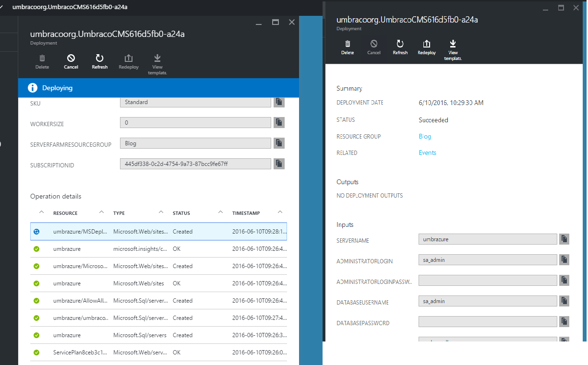Copy the ADMINISTRATORLOGIN input value
This screenshot has height=365, width=588.
pyautogui.click(x=564, y=259)
